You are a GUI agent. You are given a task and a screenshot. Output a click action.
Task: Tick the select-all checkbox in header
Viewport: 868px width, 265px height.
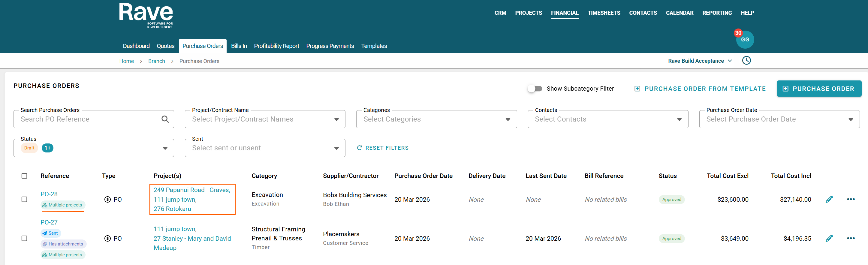(x=24, y=176)
